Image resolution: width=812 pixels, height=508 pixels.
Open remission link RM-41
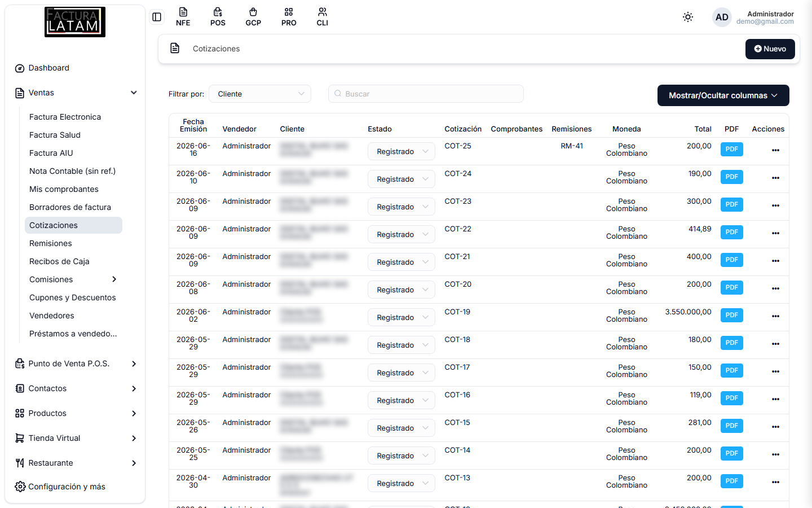(572, 146)
